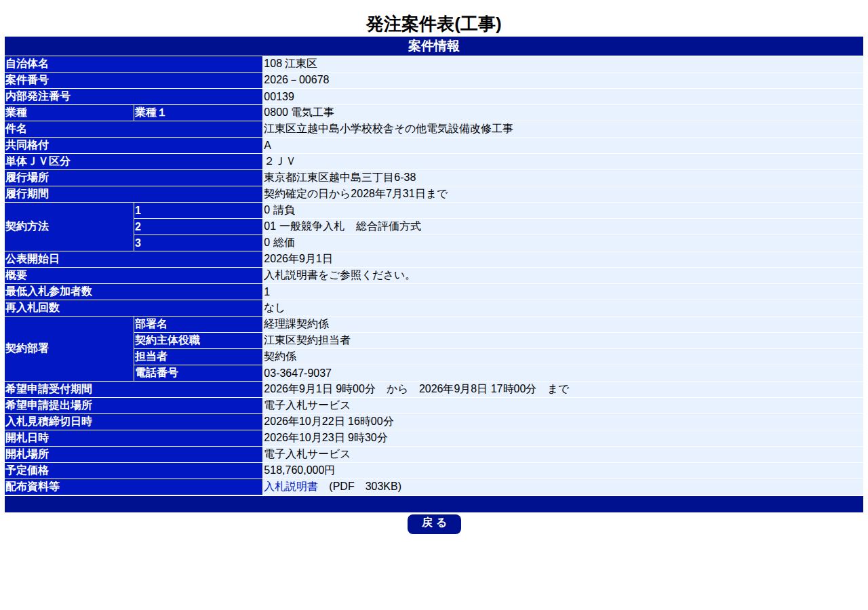Click the 内部発注番号 row label
Screen dimensions: 868x610
134,96
